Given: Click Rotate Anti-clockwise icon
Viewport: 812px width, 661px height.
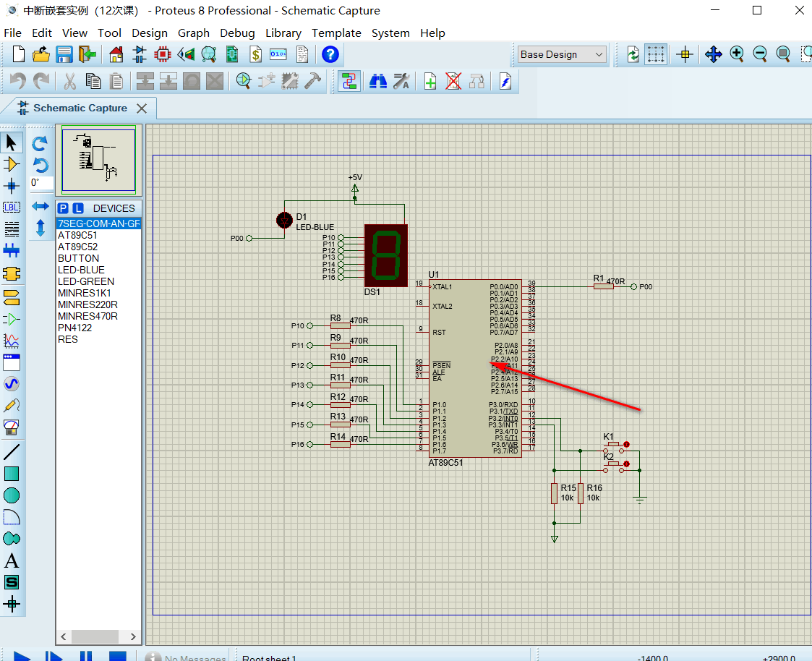Looking at the screenshot, I should pyautogui.click(x=40, y=165).
